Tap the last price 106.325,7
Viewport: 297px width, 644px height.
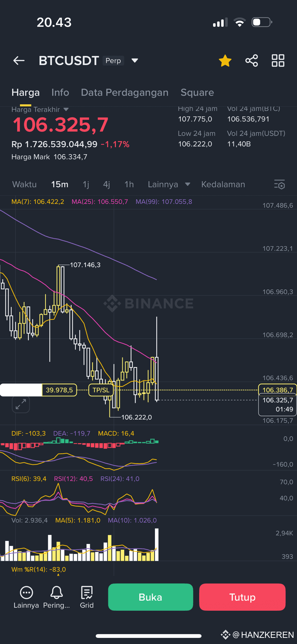[x=60, y=125]
